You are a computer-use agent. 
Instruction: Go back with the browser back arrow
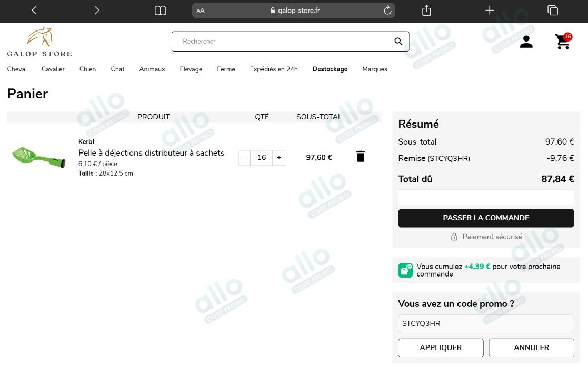click(34, 11)
